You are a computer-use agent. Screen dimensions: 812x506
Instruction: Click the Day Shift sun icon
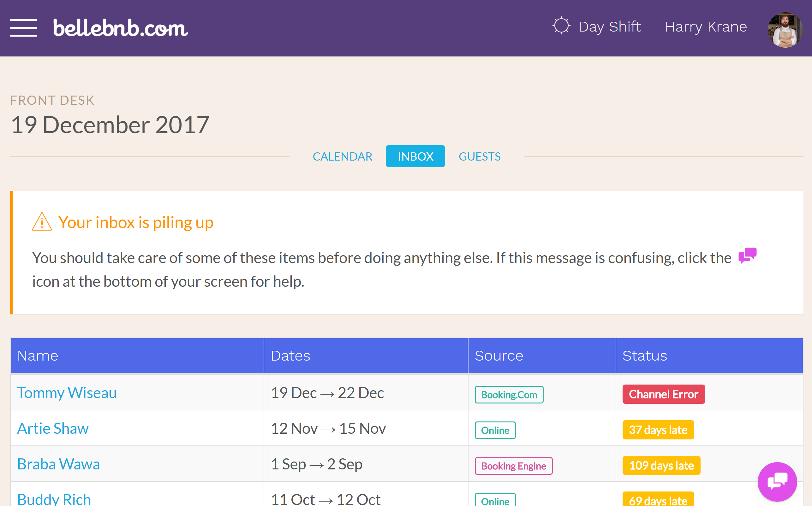coord(561,25)
